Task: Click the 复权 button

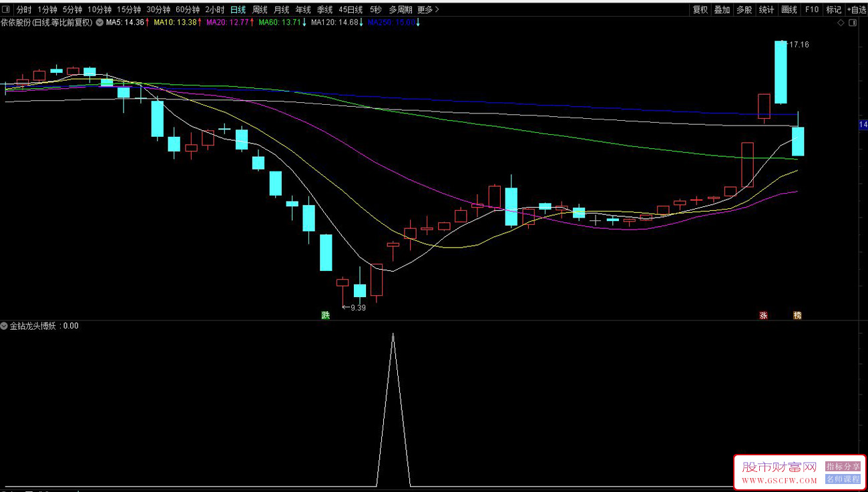Action: 700,9
